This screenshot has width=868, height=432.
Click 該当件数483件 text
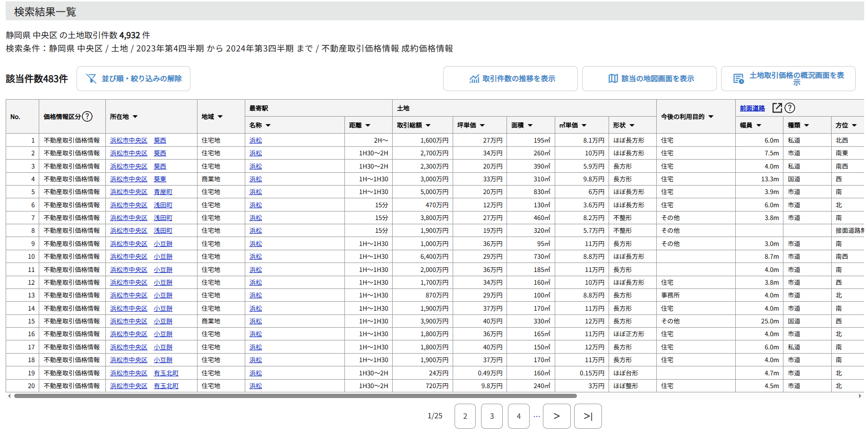pyautogui.click(x=37, y=79)
